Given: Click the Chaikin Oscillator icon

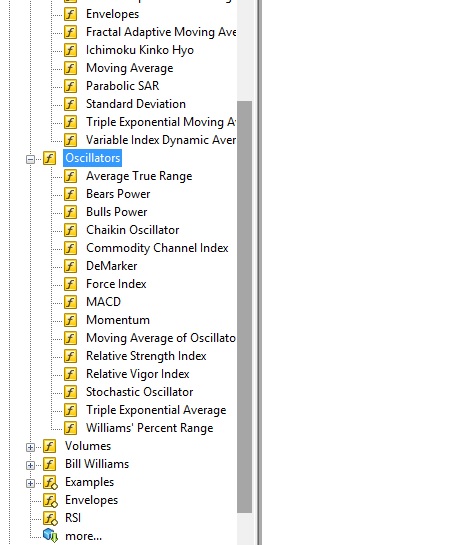Looking at the screenshot, I should (71, 230).
